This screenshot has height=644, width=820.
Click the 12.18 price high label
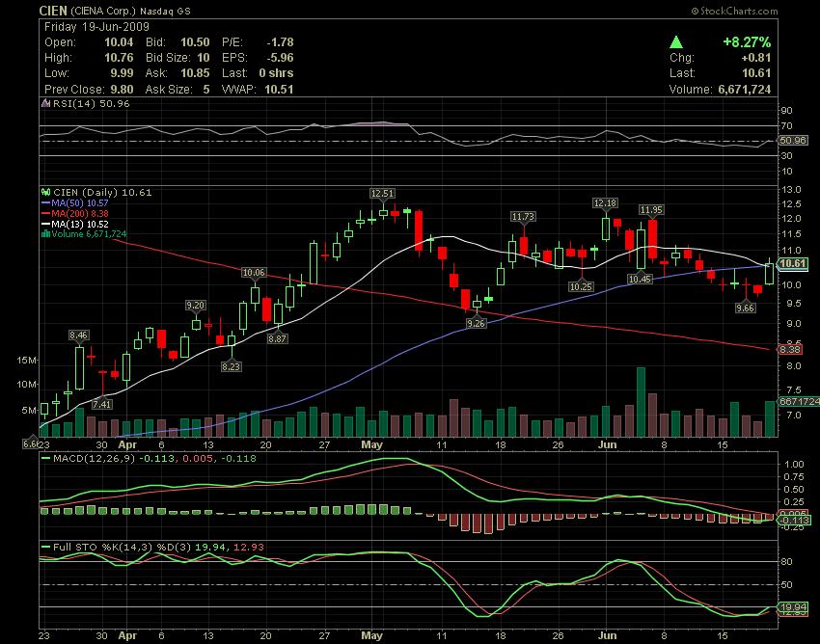(x=605, y=202)
